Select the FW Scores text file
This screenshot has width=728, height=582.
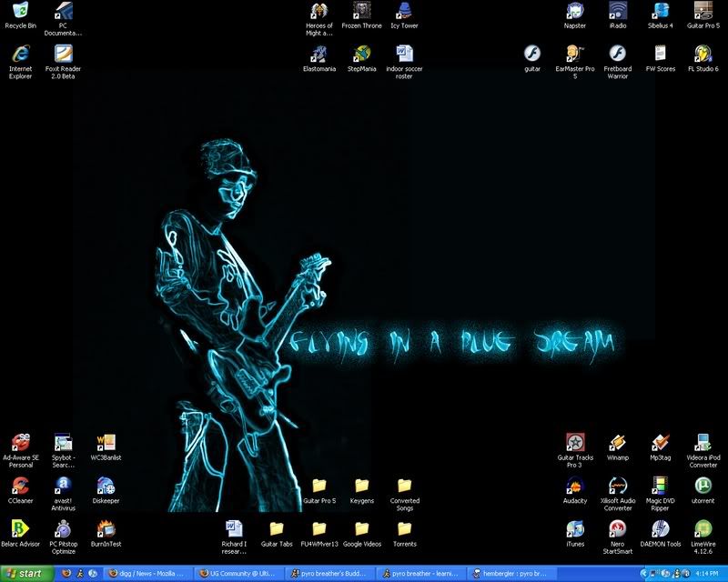coord(661,54)
